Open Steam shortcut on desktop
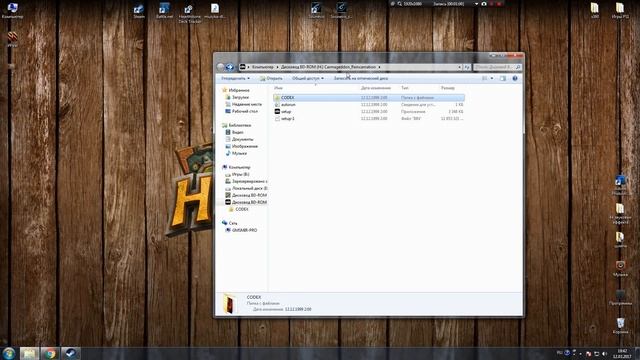The image size is (640, 360). pos(139,11)
